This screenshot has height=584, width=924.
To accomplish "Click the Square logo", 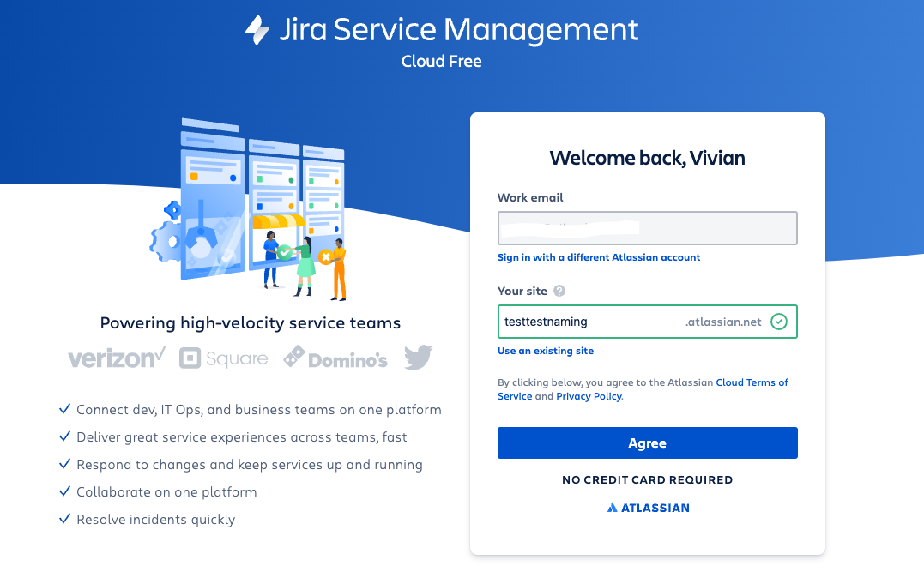I will [x=223, y=358].
